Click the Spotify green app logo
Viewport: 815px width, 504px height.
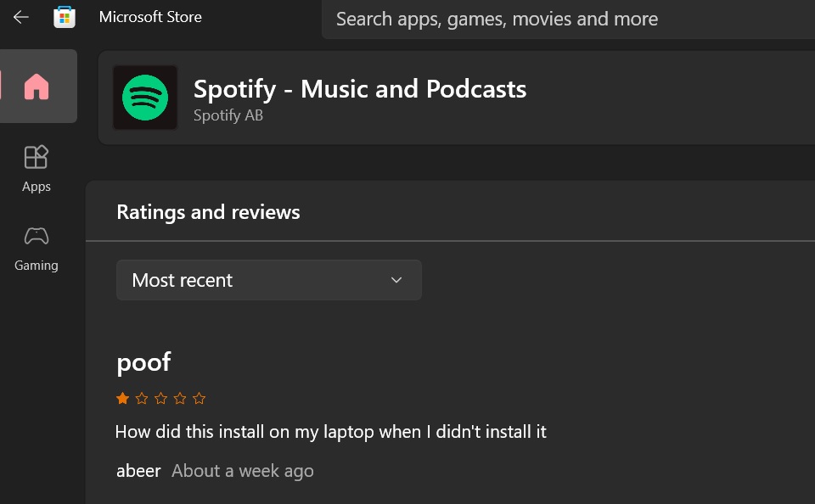[x=145, y=98]
